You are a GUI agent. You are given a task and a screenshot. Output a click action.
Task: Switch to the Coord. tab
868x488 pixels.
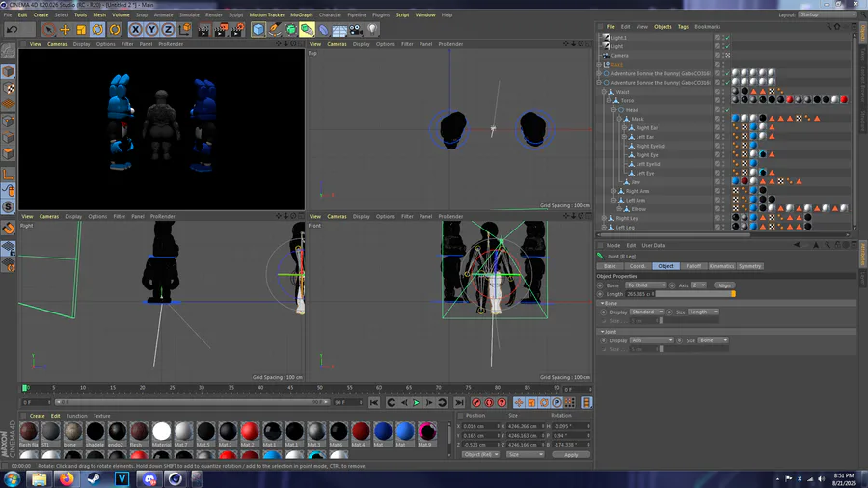[637, 266]
